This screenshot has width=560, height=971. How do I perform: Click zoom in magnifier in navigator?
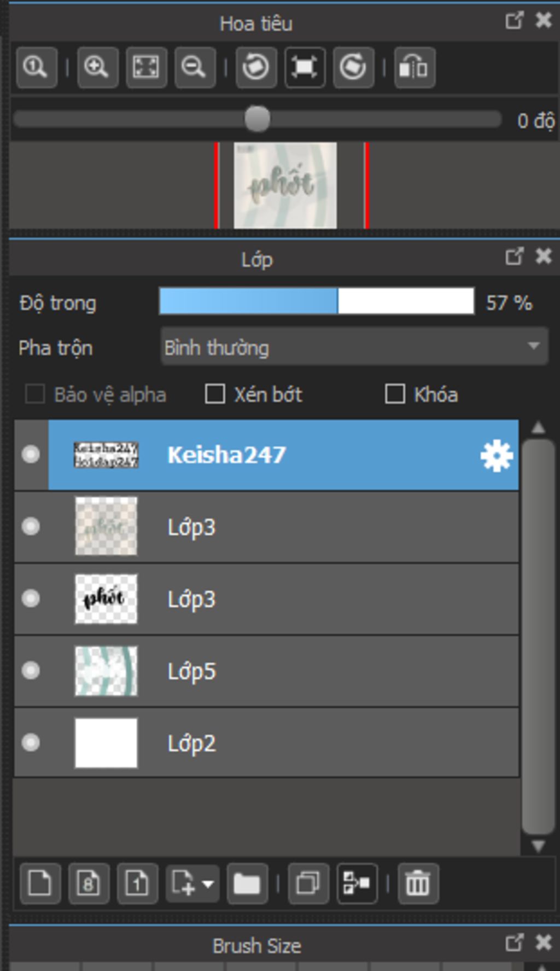click(x=97, y=67)
